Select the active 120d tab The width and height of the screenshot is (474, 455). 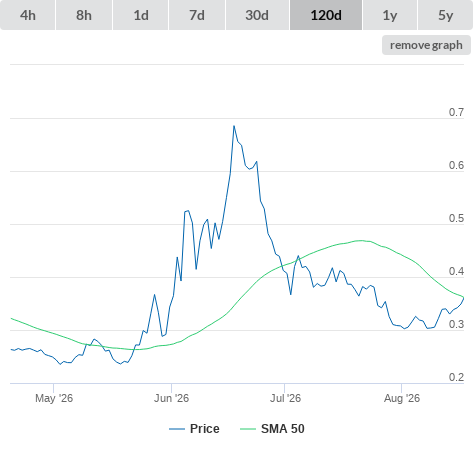(326, 15)
